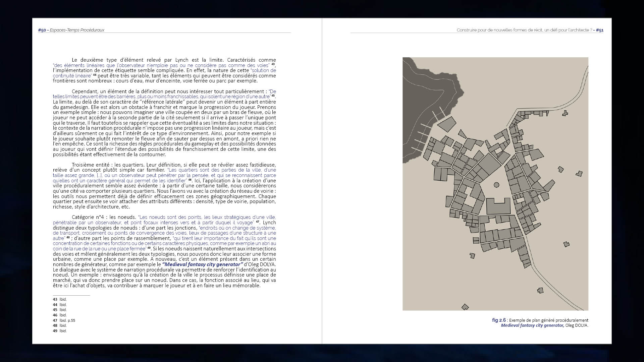Click the paragraph starting 'Cependant, un élément'

164,123
